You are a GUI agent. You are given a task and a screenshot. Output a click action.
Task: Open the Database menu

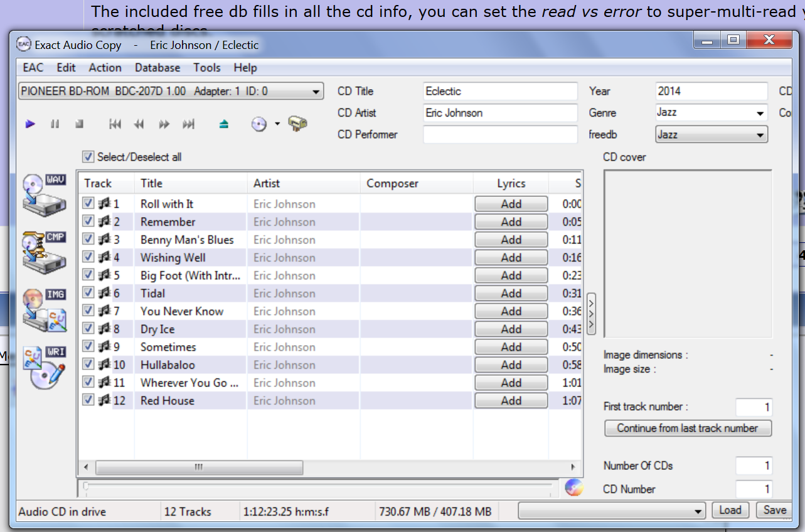point(157,68)
